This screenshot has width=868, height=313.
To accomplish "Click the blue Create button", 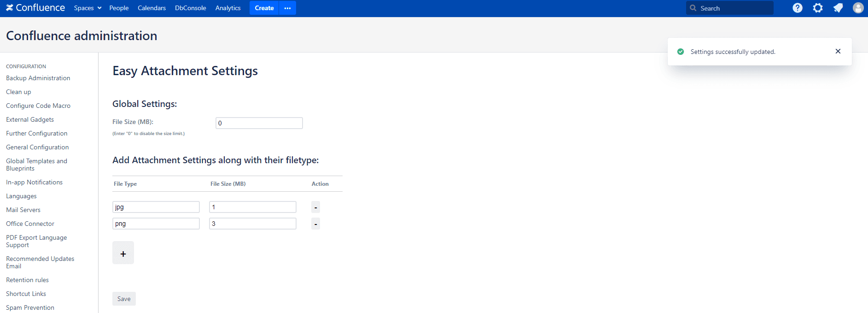I will tap(264, 8).
